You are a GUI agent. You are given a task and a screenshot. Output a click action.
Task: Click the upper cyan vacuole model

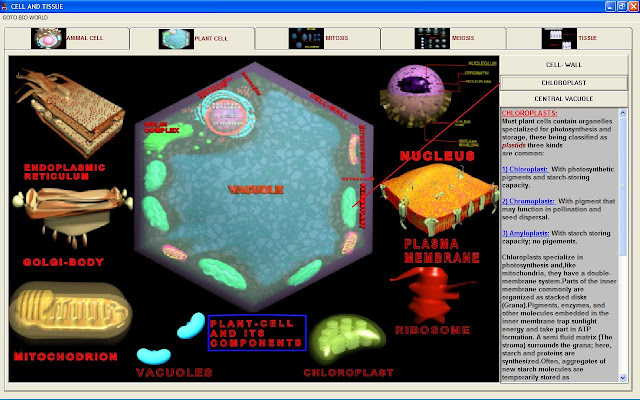191,325
